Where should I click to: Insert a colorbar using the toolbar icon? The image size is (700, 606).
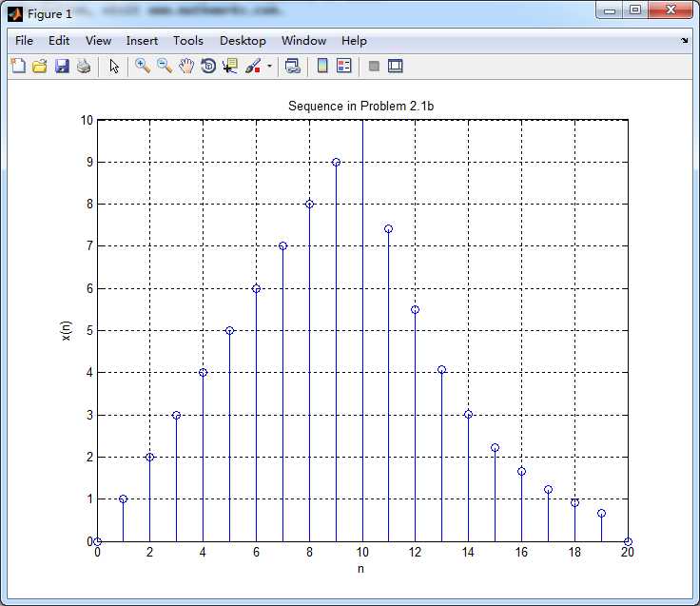click(322, 66)
